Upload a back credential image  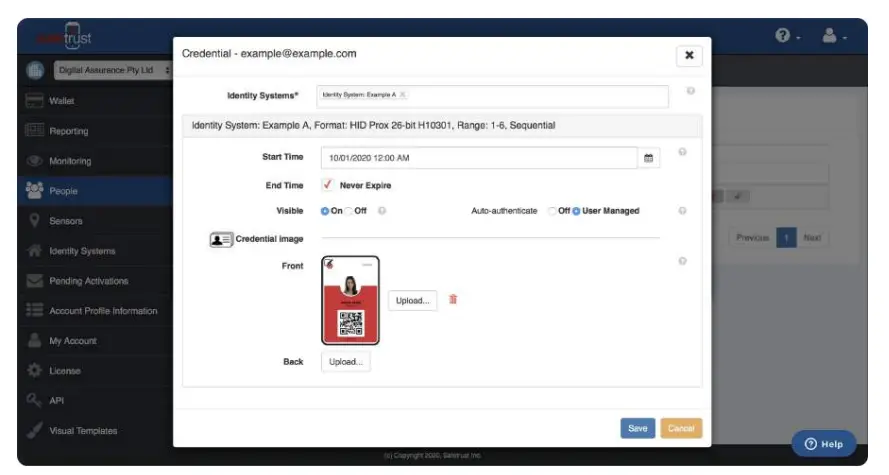(x=346, y=362)
